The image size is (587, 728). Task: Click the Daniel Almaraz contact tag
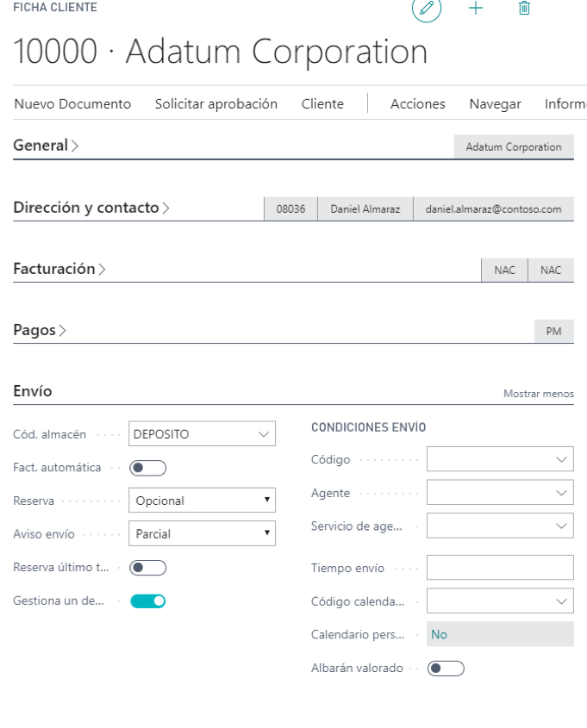click(x=365, y=209)
